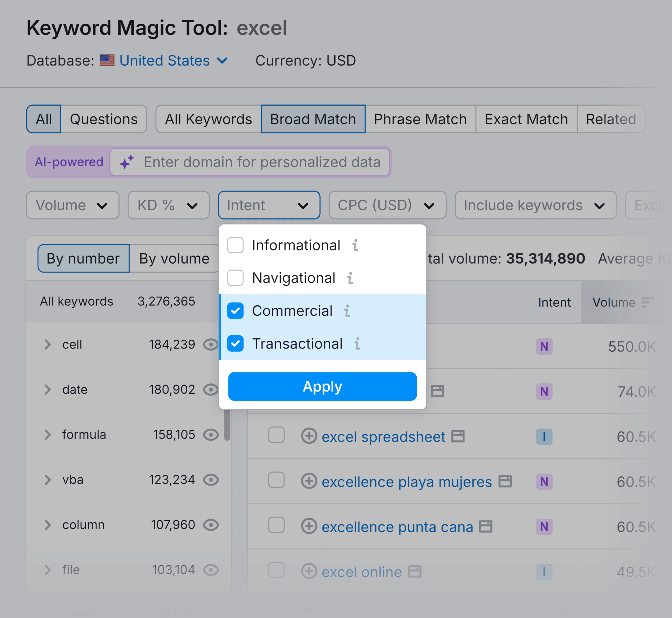
Task: Toggle visibility eye for vba group
Action: (211, 480)
